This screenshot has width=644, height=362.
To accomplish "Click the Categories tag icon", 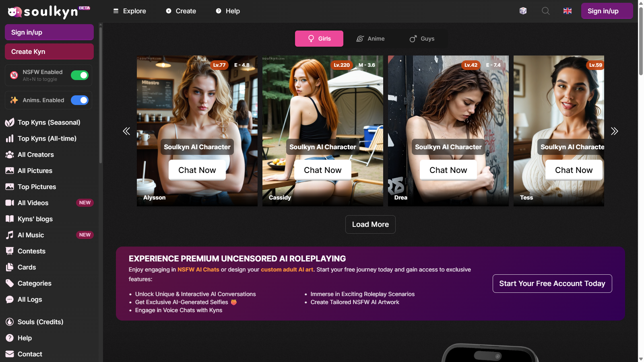I will coord(10,283).
